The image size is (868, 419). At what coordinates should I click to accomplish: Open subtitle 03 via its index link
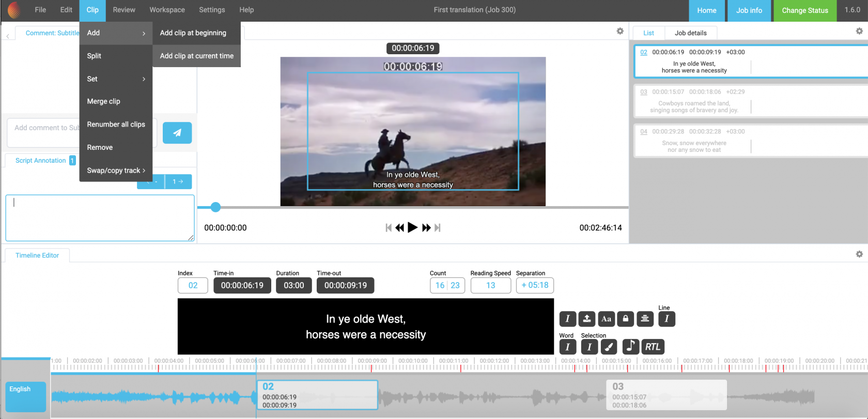643,92
